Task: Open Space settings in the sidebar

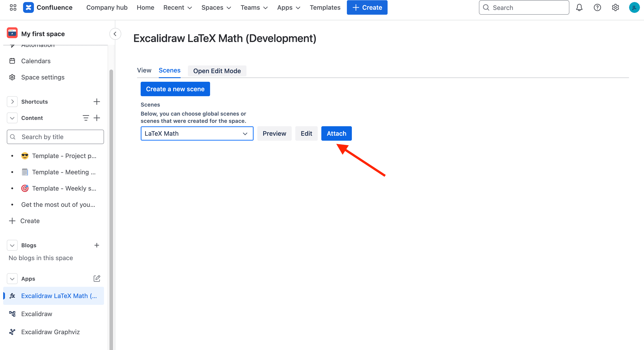Action: pyautogui.click(x=43, y=77)
